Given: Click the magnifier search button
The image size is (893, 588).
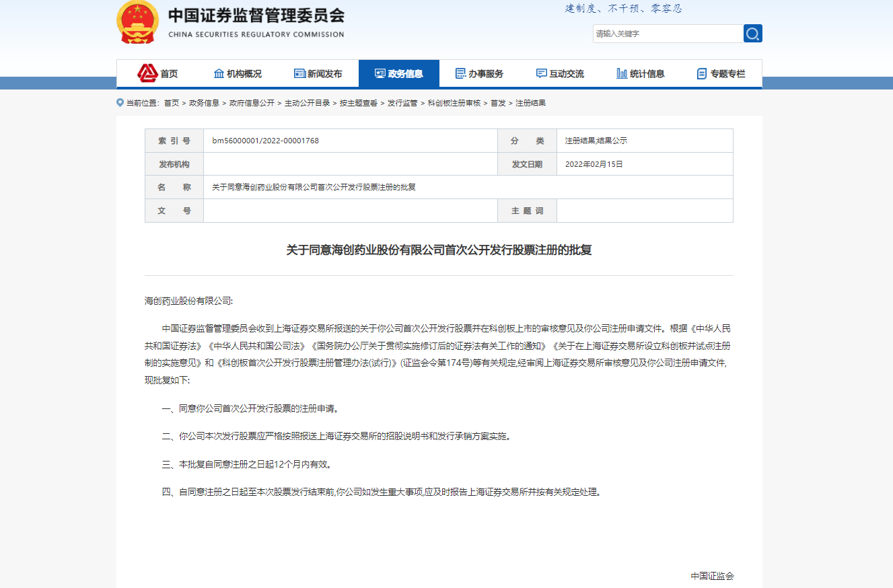Looking at the screenshot, I should [x=752, y=34].
